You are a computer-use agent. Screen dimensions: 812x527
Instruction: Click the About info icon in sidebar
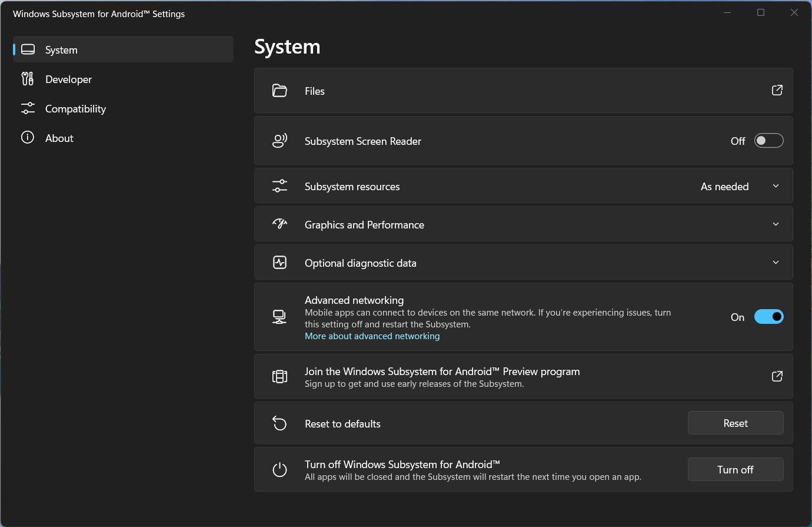coord(28,138)
